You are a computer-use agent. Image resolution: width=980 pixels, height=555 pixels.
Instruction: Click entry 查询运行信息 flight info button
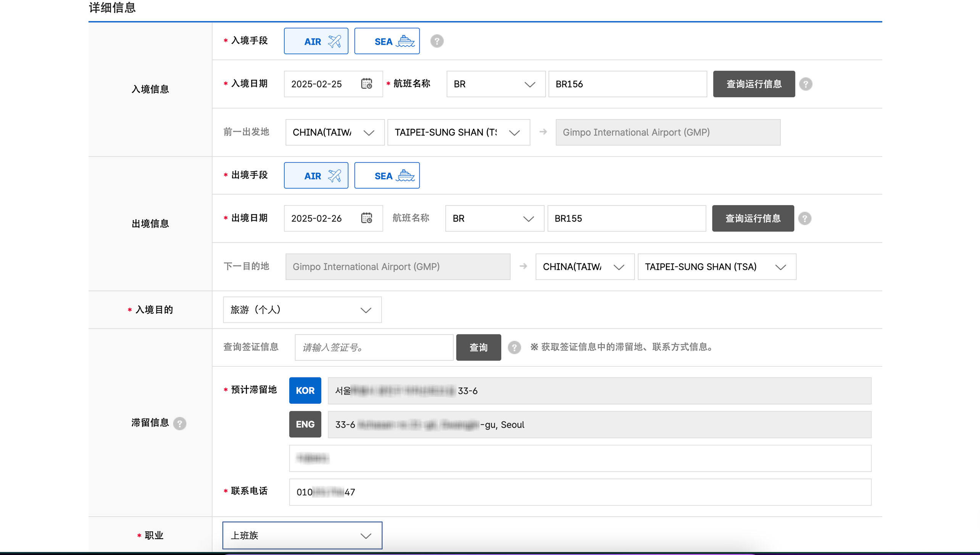(x=754, y=84)
